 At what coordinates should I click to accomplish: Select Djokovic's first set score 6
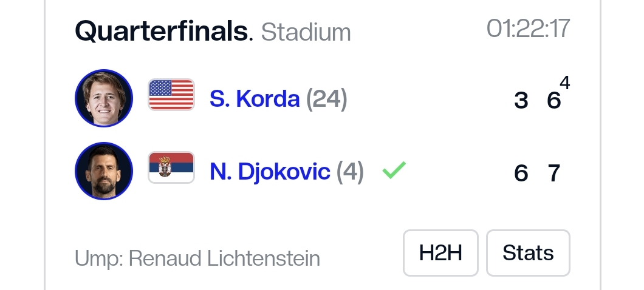(521, 174)
